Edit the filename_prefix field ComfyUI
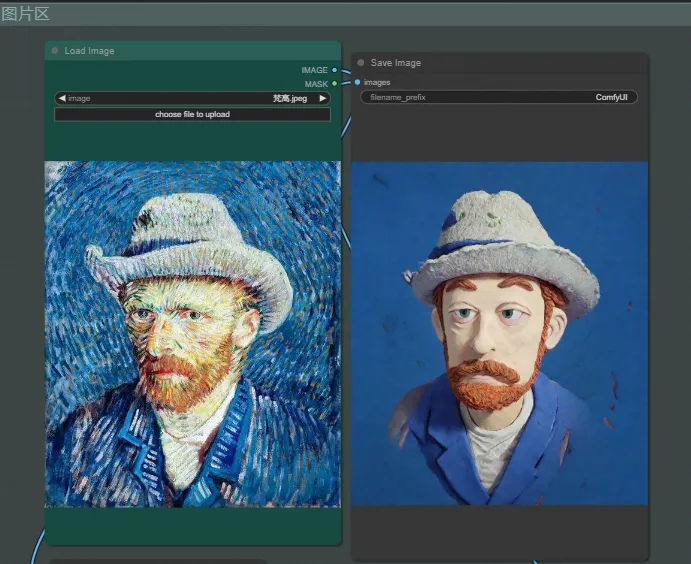The image size is (691, 564). [499, 97]
